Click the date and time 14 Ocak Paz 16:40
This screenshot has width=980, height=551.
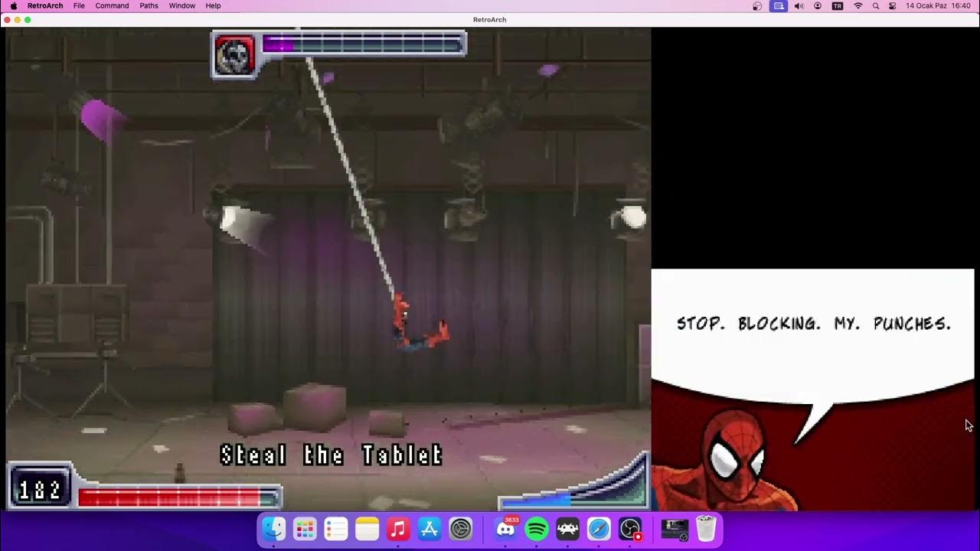pyautogui.click(x=939, y=5)
